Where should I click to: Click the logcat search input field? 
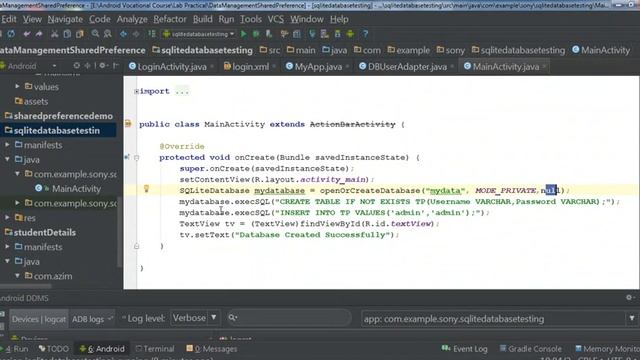pos(289,318)
